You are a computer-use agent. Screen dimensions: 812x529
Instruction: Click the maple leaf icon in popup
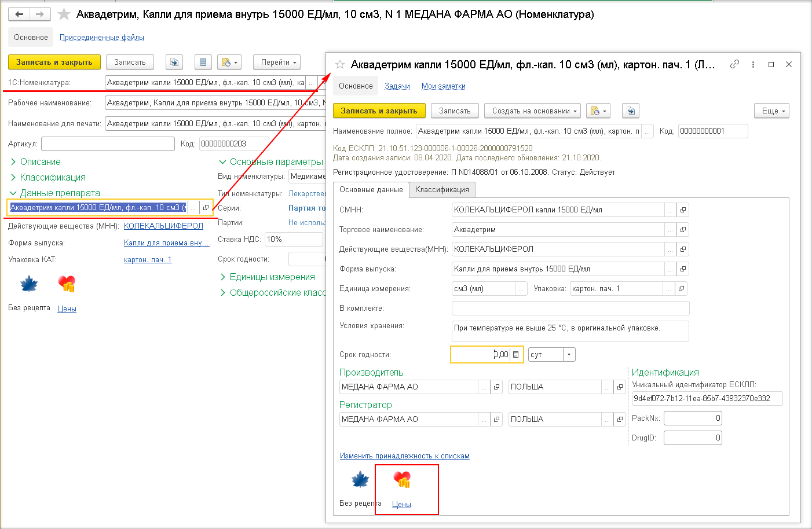[x=360, y=479]
